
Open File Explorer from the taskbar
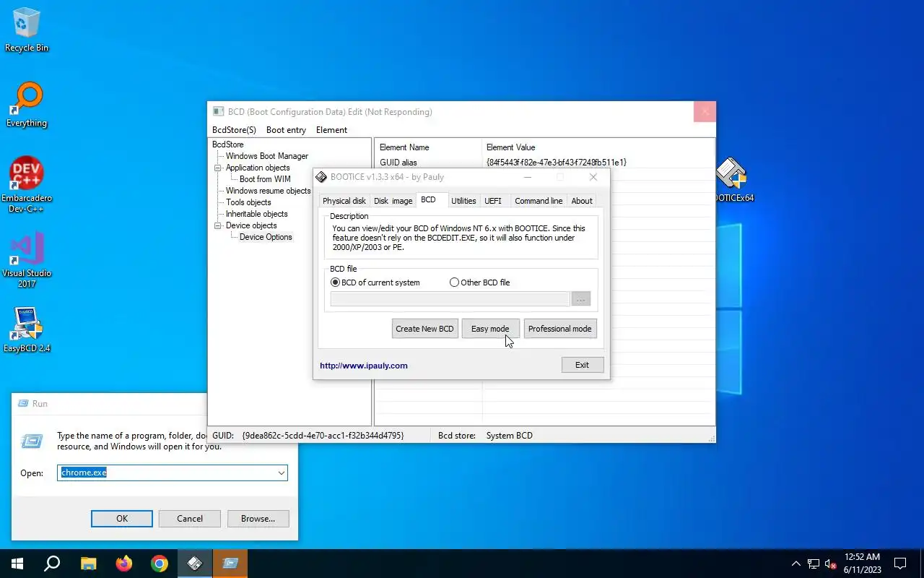click(x=88, y=564)
